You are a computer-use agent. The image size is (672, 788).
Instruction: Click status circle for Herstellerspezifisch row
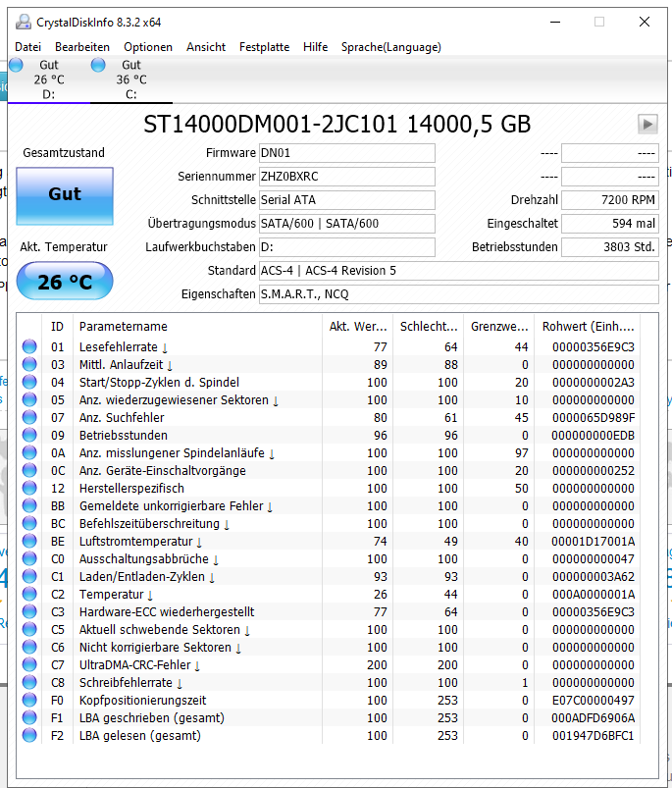(29, 488)
